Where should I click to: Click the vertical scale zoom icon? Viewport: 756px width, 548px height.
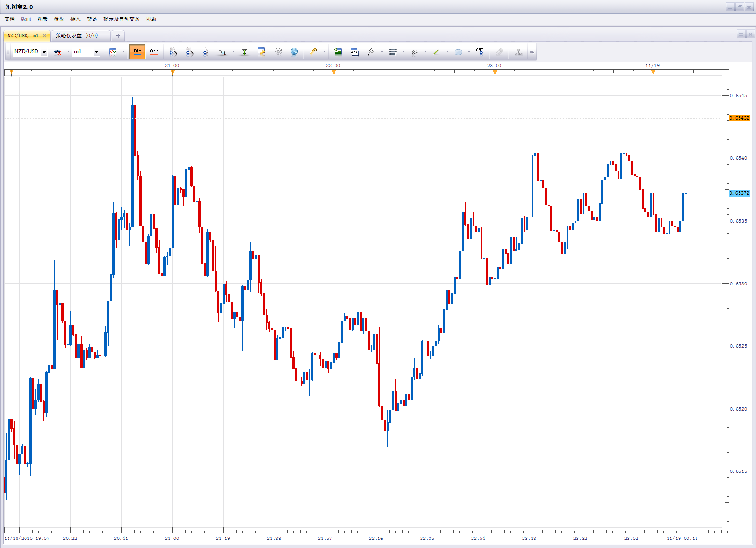[223, 52]
